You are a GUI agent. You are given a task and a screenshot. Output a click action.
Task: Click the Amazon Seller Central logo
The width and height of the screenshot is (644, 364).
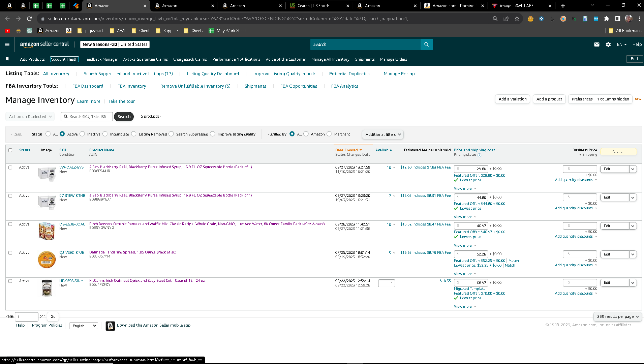[x=44, y=44]
